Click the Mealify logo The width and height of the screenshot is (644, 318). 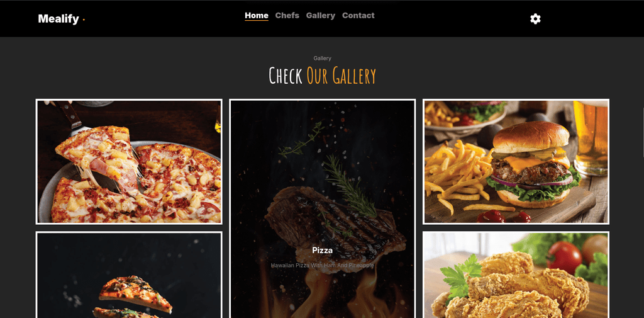58,19
